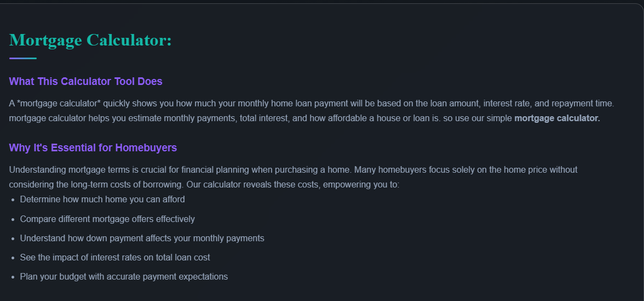Click the down payment affects monthly payments item
Viewport: 644px width, 301px height.
[x=142, y=238]
